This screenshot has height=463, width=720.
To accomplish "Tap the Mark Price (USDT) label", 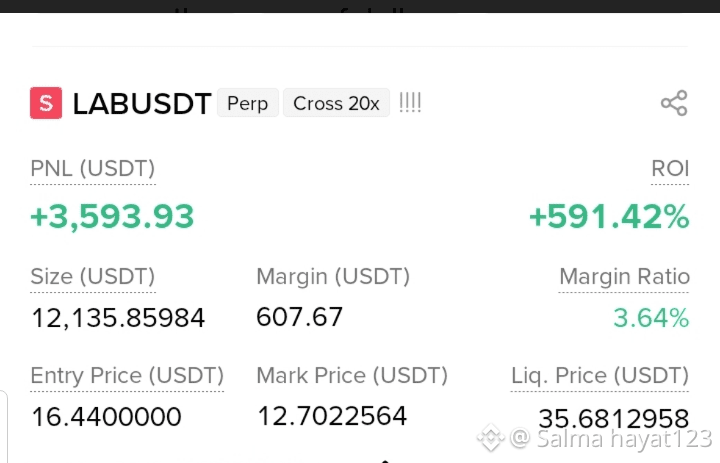I will 352,376.
